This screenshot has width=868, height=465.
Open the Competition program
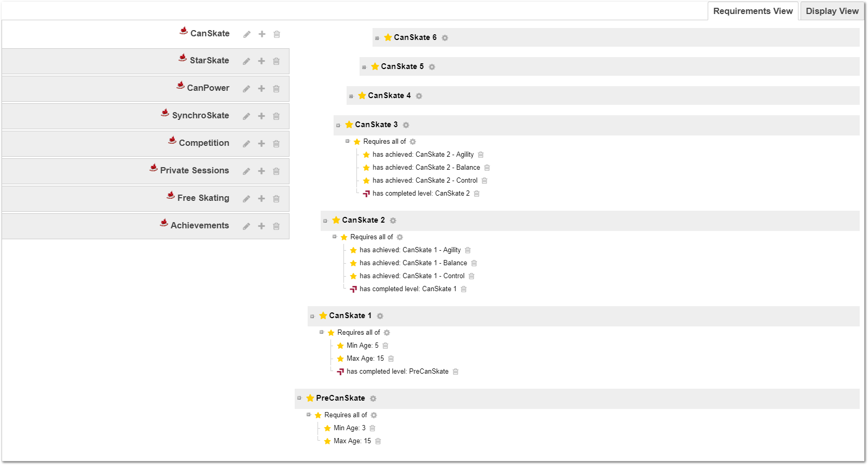tap(203, 143)
